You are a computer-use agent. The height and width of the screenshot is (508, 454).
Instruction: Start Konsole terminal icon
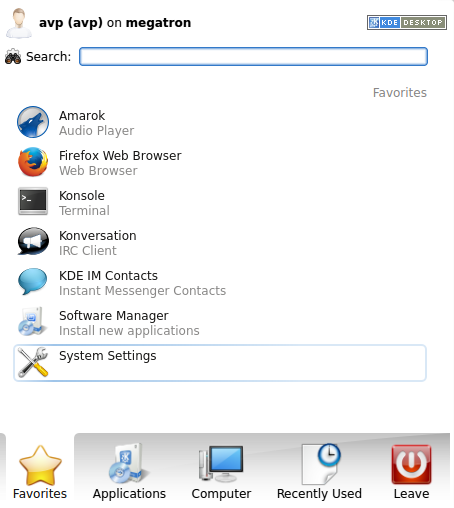[x=33, y=201]
